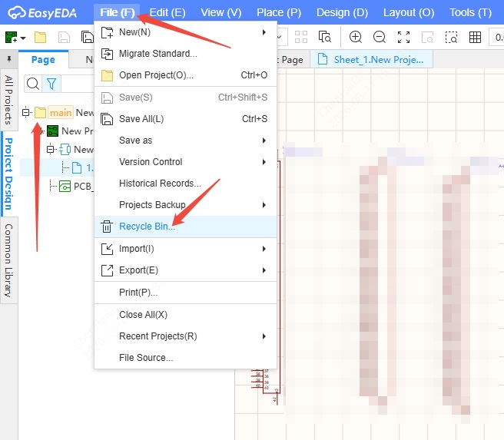The width and height of the screenshot is (504, 440).
Task: Open the Start Page tab
Action: pyautogui.click(x=292, y=59)
